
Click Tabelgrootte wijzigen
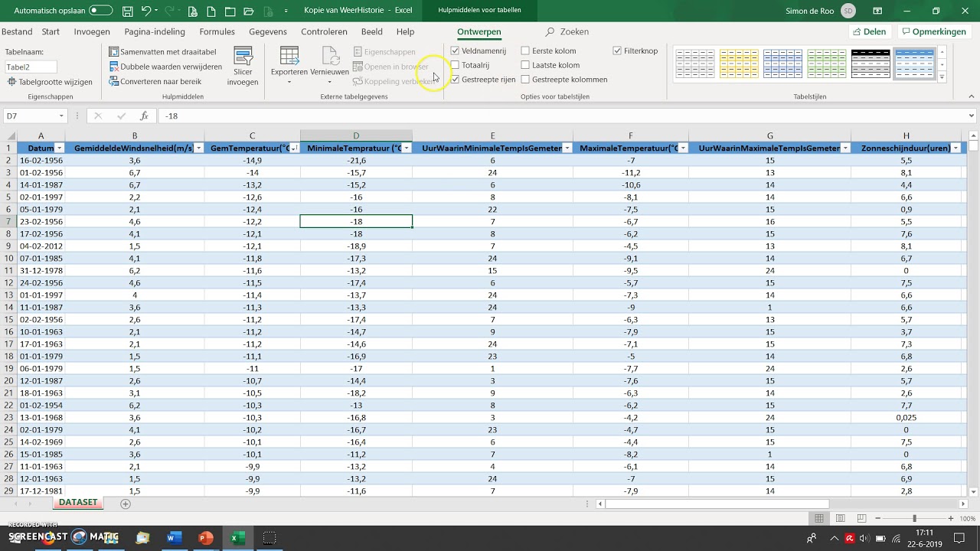[x=50, y=82]
